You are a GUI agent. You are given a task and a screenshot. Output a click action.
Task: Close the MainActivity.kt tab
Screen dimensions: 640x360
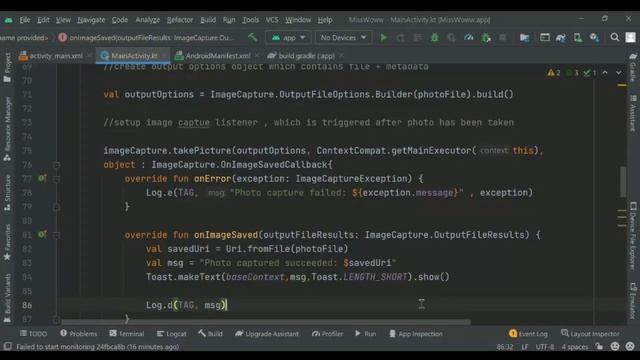pos(164,56)
